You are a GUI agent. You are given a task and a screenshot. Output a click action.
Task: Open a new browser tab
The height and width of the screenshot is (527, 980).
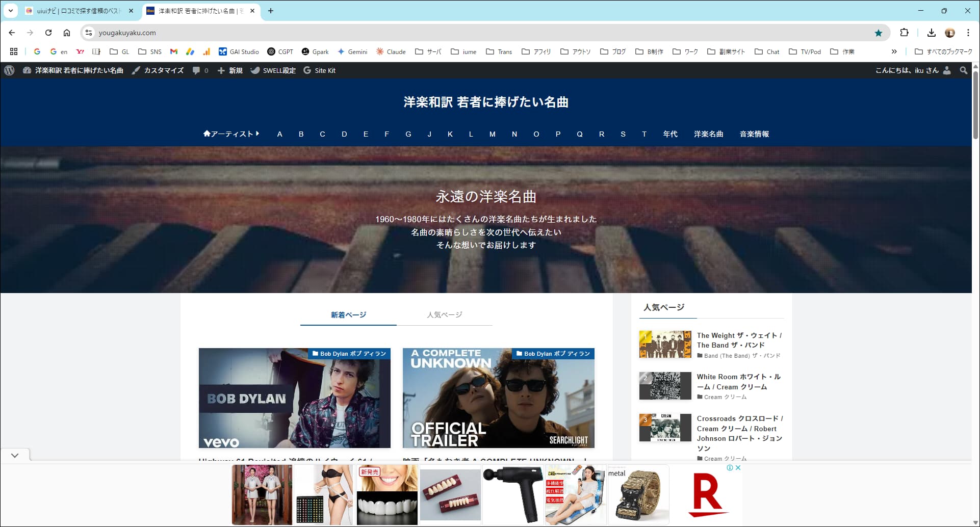coord(271,11)
